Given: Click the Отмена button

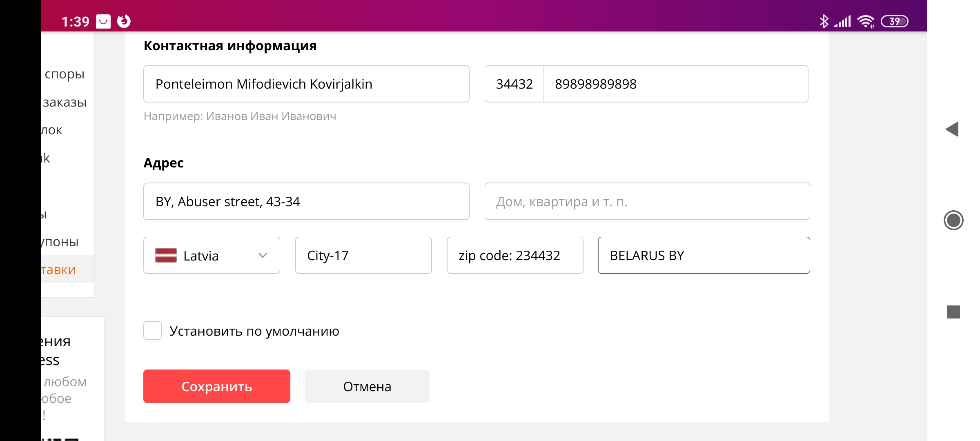Looking at the screenshot, I should (x=367, y=386).
